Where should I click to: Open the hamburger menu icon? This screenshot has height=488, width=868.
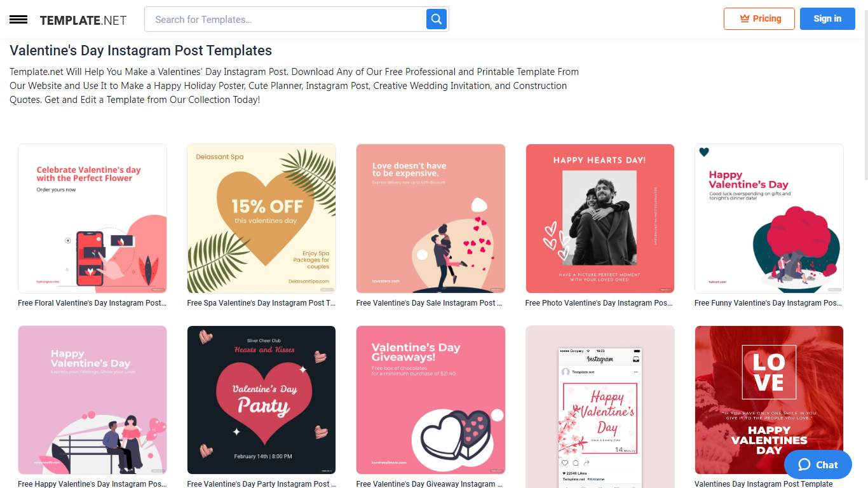click(x=18, y=20)
